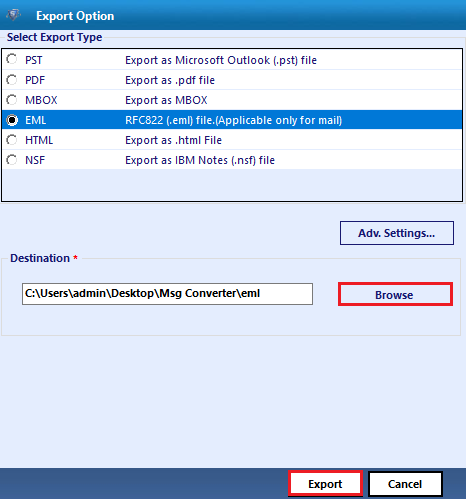This screenshot has width=466, height=499.
Task: Select the PST export radio button
Action: (x=12, y=60)
